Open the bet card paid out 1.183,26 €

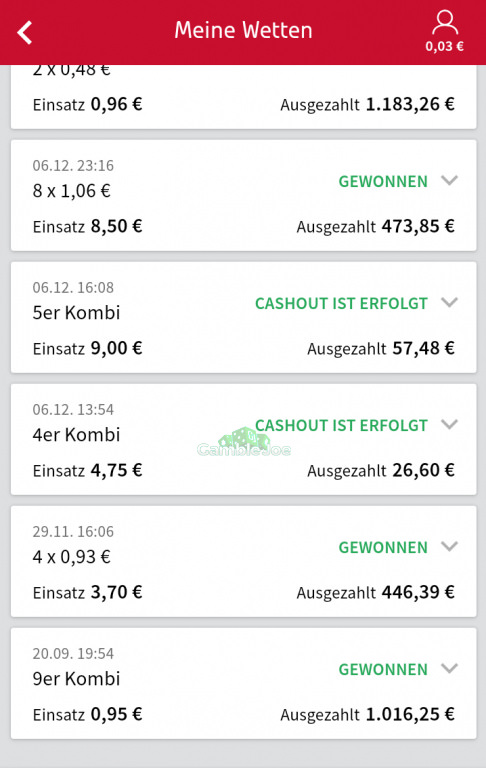243,97
